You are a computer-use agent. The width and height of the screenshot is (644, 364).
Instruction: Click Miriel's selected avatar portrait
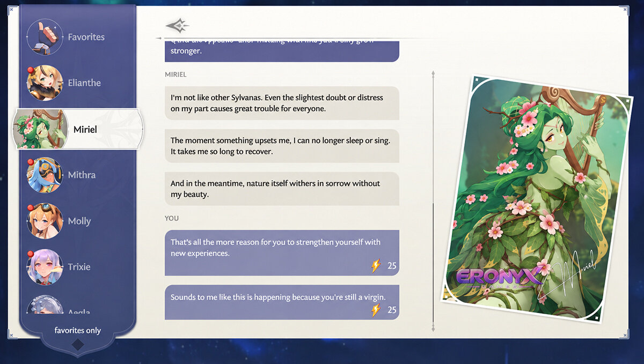click(41, 129)
